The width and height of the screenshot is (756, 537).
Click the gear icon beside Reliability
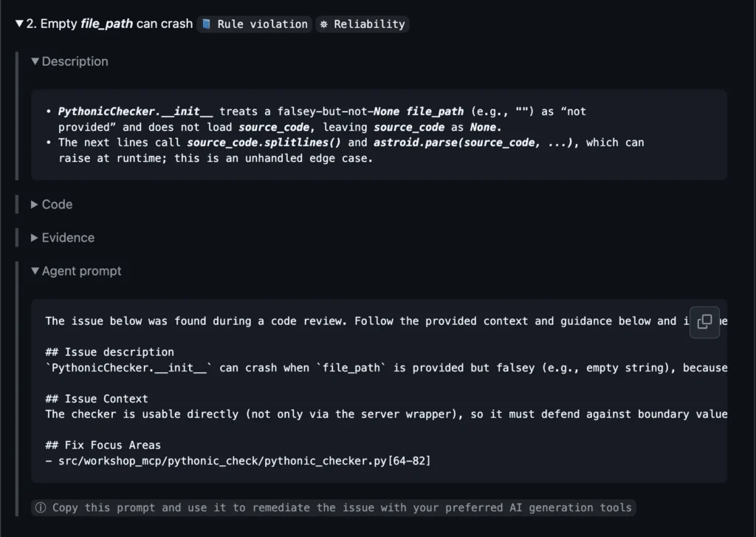[x=324, y=24]
